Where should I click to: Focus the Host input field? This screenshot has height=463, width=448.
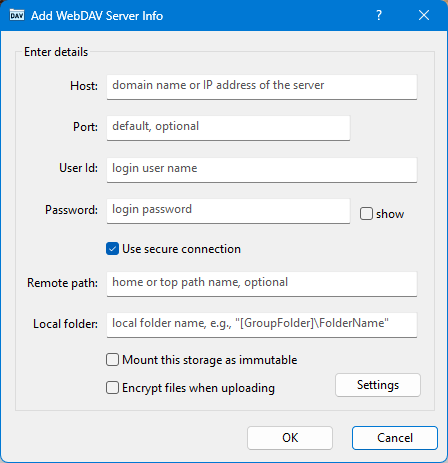click(262, 87)
